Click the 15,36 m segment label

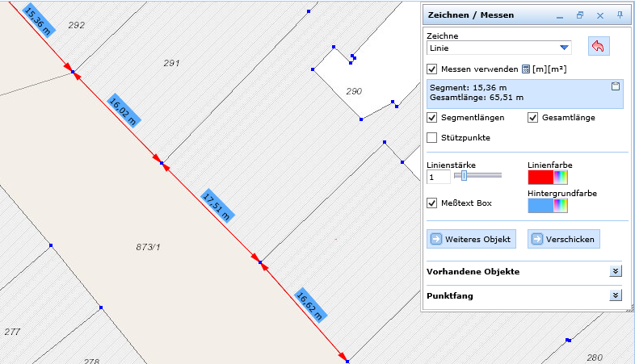[38, 20]
